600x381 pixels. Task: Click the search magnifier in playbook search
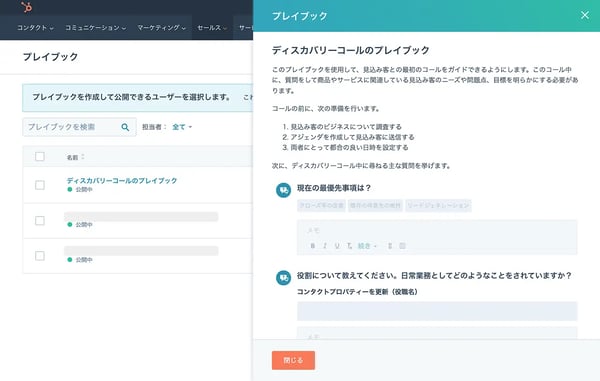125,127
